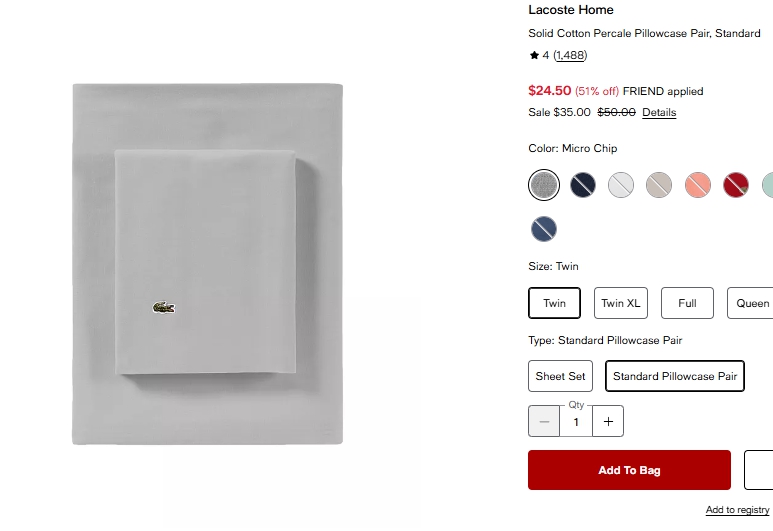Decrease quantity with the minus button
The height and width of the screenshot is (531, 773).
[544, 421]
